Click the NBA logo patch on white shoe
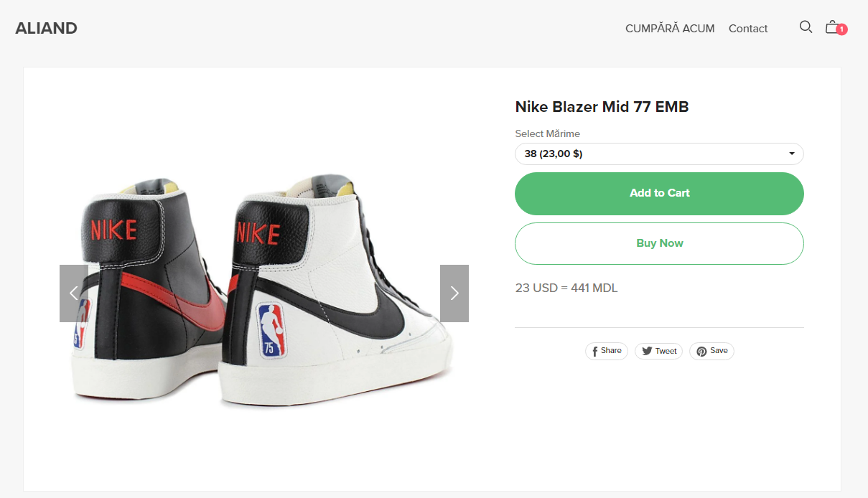Screen dimensions: 868x498 (x=269, y=330)
